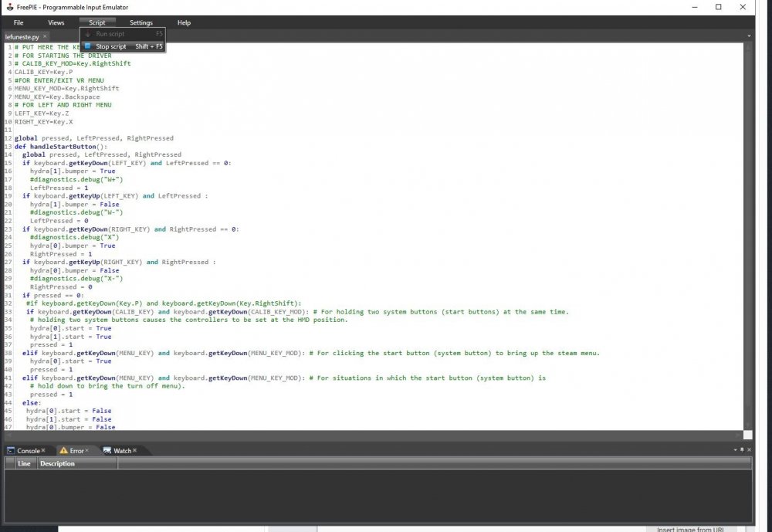Open the File menu
Viewport: 772px width, 532px height.
pos(19,22)
